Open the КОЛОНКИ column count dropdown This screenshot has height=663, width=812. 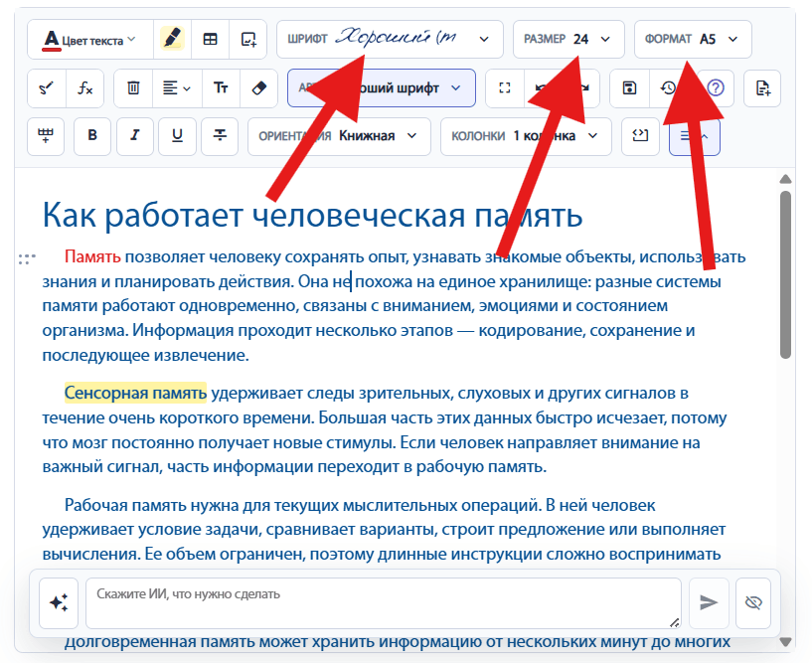526,136
